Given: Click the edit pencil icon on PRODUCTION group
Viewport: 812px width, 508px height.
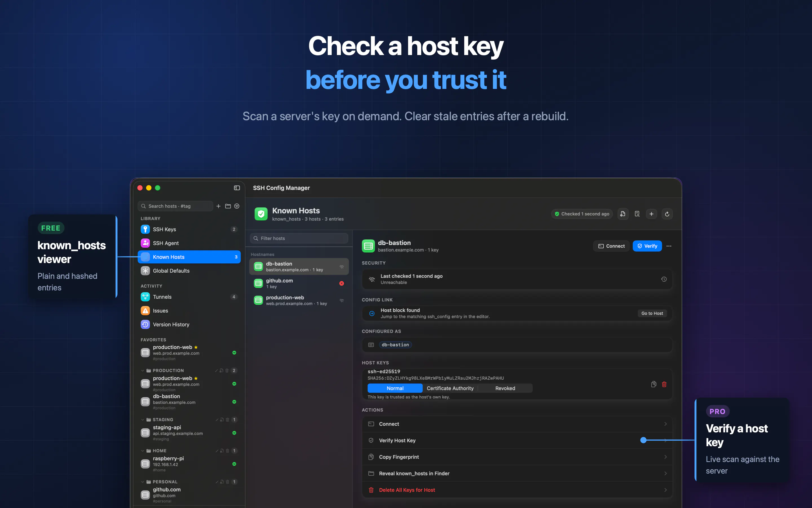Looking at the screenshot, I should pyautogui.click(x=217, y=371).
